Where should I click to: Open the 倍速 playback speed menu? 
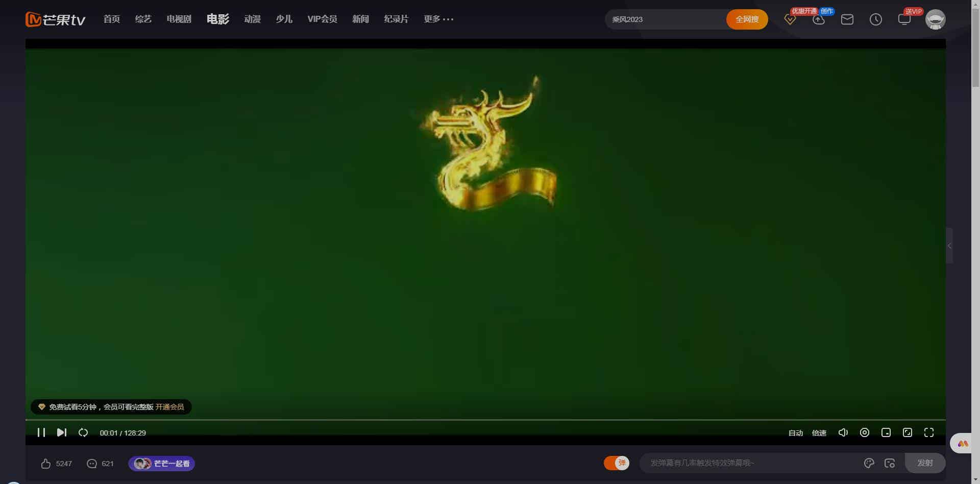click(819, 433)
